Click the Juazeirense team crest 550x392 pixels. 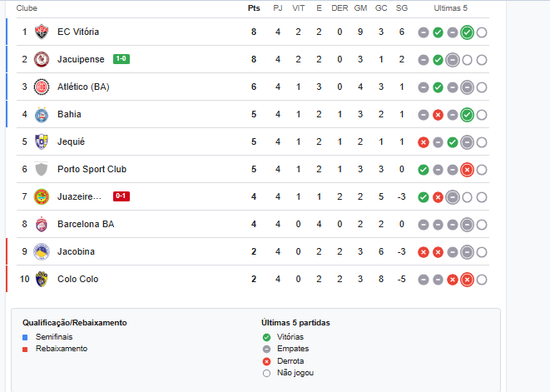42,196
